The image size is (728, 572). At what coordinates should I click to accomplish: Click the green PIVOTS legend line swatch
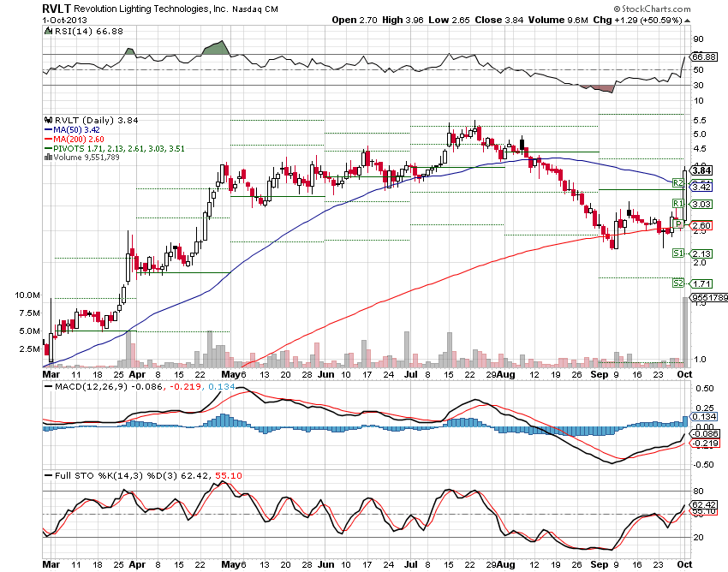[x=48, y=149]
